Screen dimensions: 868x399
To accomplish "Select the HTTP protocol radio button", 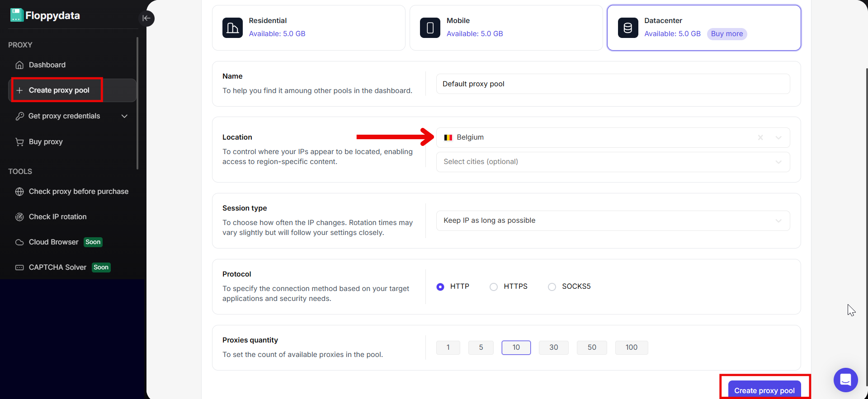I will coord(440,287).
